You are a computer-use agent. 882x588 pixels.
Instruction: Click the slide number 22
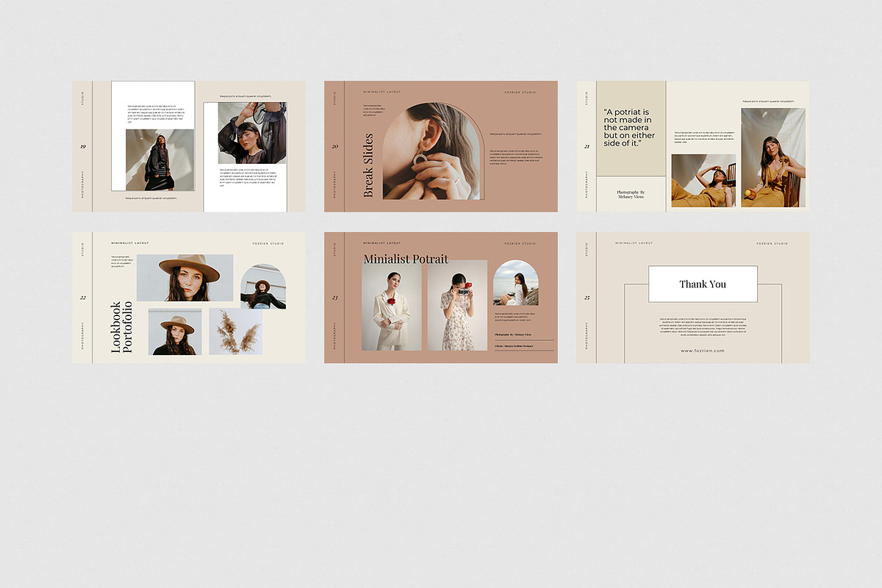pyautogui.click(x=83, y=298)
